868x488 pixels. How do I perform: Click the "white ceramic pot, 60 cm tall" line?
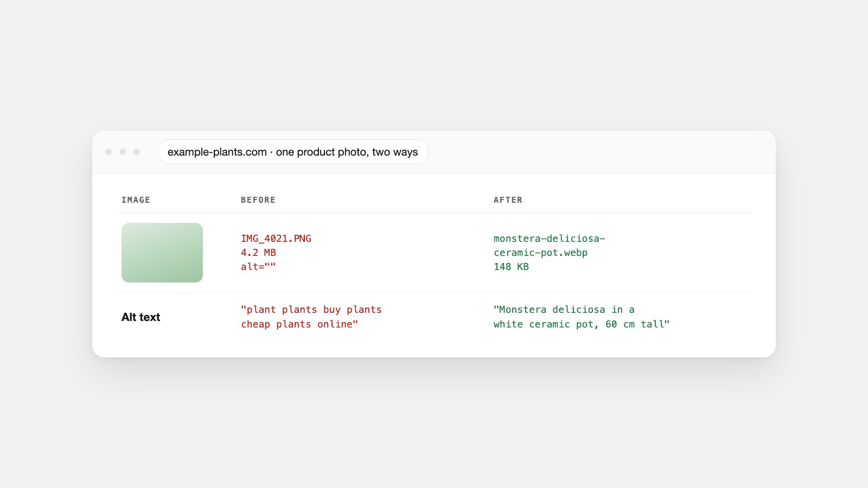pyautogui.click(x=582, y=324)
